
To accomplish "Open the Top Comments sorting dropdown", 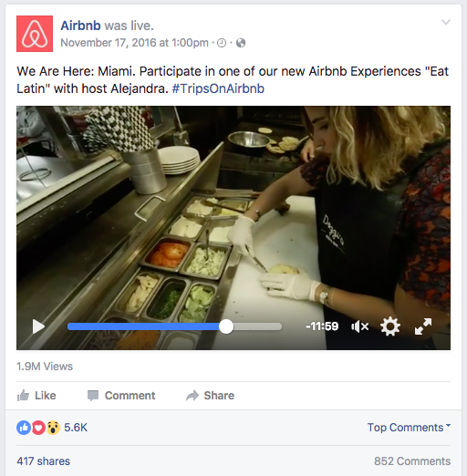I will tap(409, 428).
